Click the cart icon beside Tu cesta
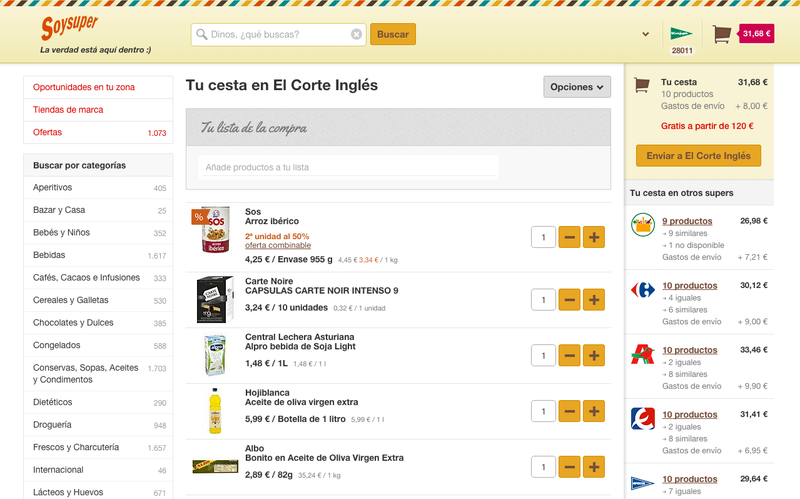This screenshot has height=499, width=800. tap(642, 85)
